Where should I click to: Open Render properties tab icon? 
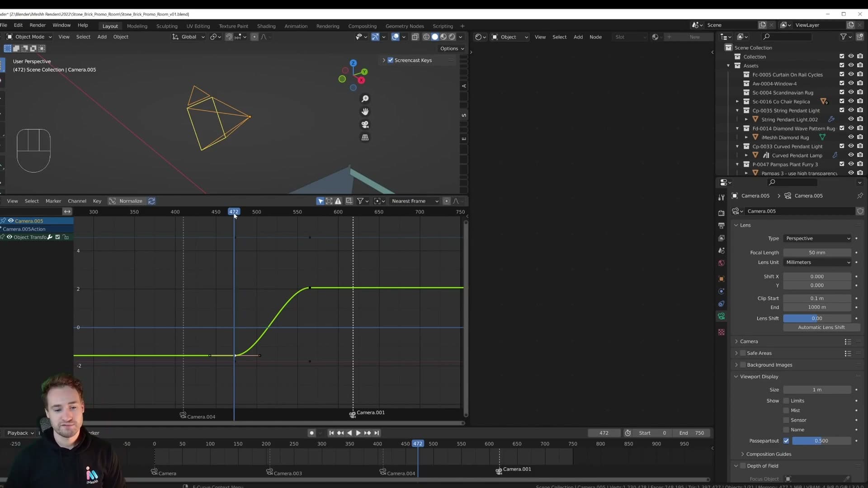pyautogui.click(x=722, y=212)
